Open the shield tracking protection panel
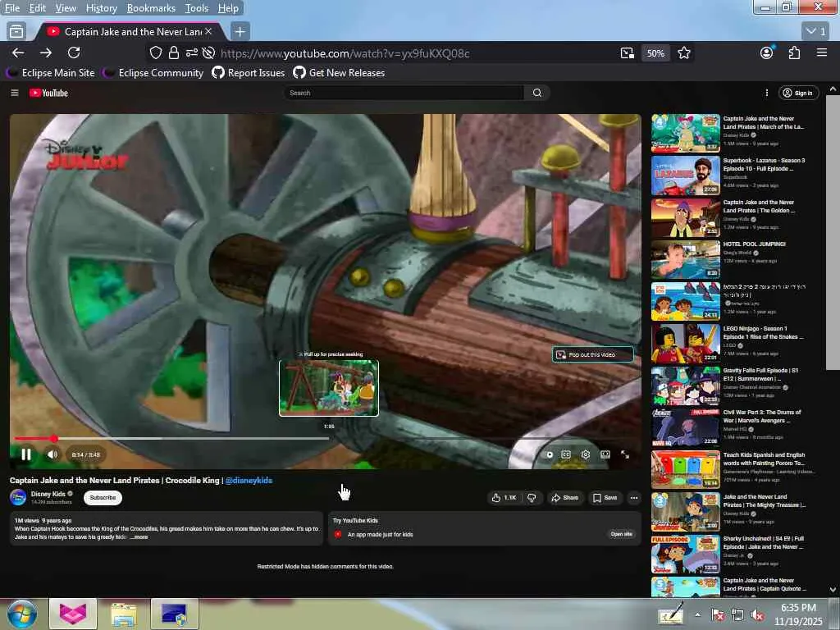840x630 pixels. pyautogui.click(x=155, y=52)
